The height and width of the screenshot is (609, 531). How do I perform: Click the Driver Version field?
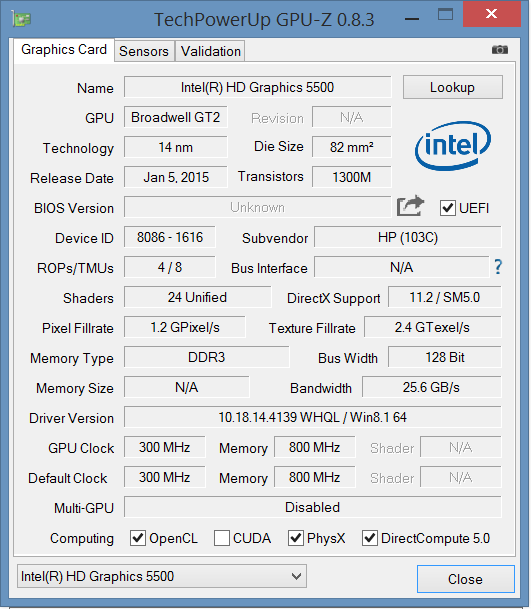[x=313, y=418]
